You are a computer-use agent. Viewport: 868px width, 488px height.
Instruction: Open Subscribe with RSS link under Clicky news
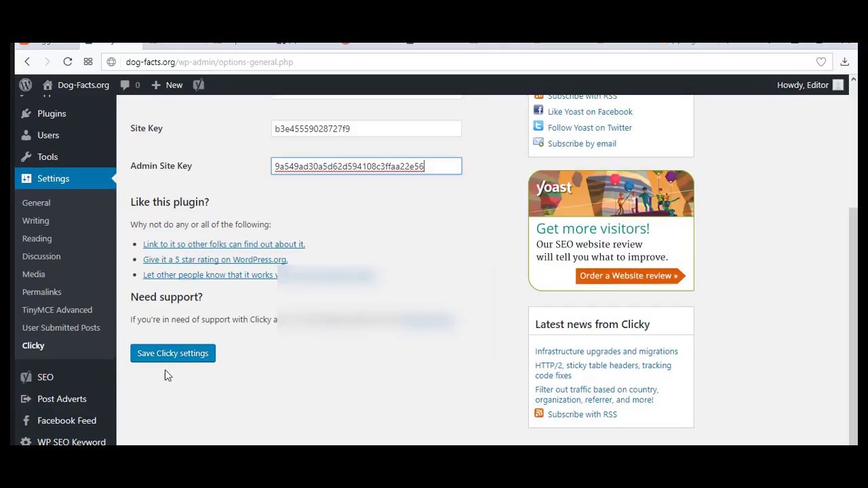[x=583, y=414]
